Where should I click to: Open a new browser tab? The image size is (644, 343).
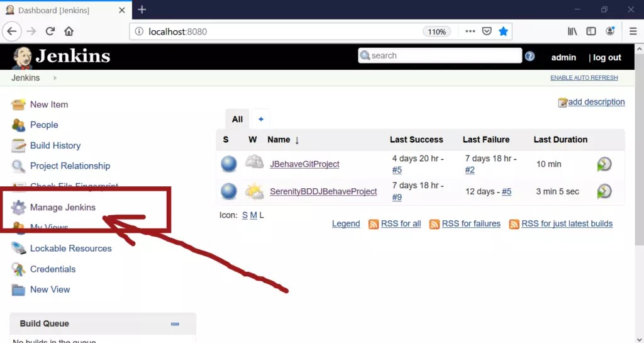point(142,9)
